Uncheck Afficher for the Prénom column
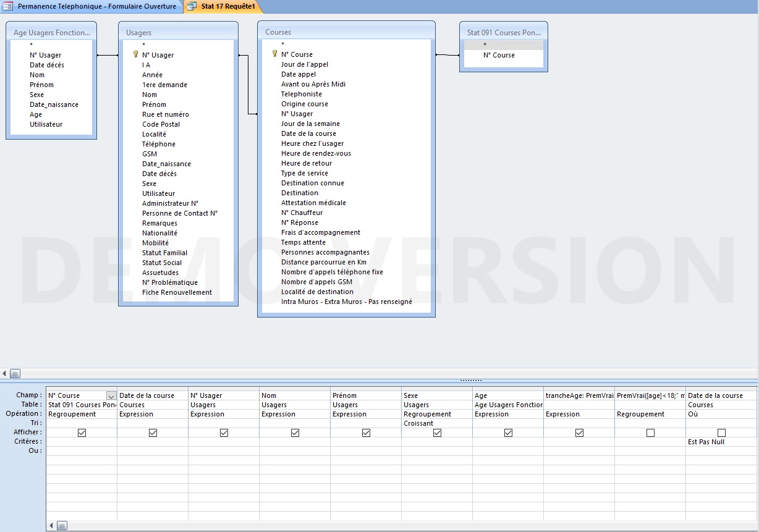This screenshot has width=759, height=532. point(366,433)
